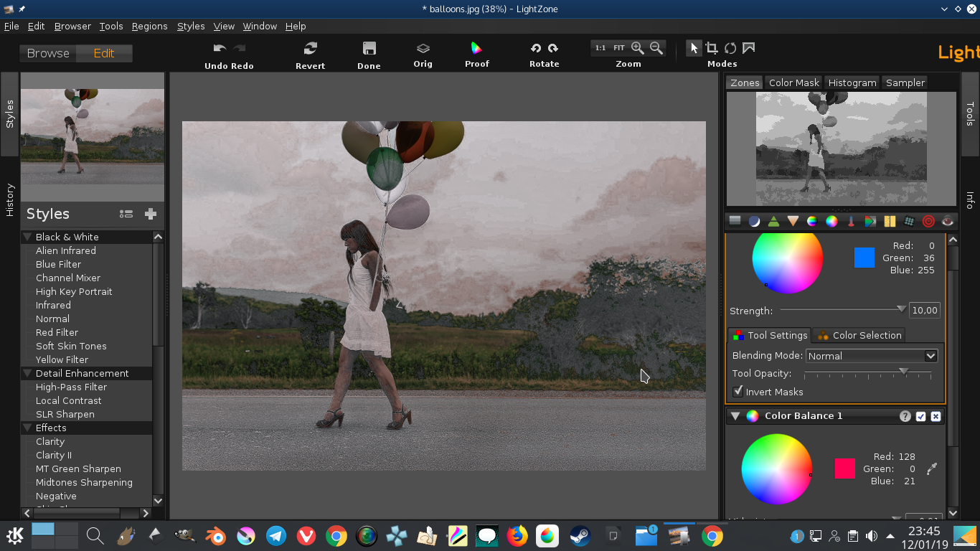Apply the High Key Portrait style
The height and width of the screenshot is (551, 980).
74,291
